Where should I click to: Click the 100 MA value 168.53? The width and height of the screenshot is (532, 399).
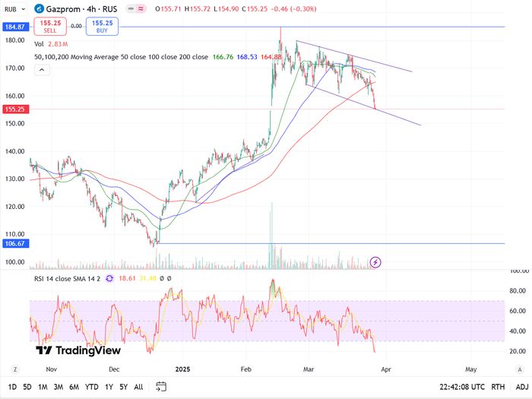click(x=247, y=57)
